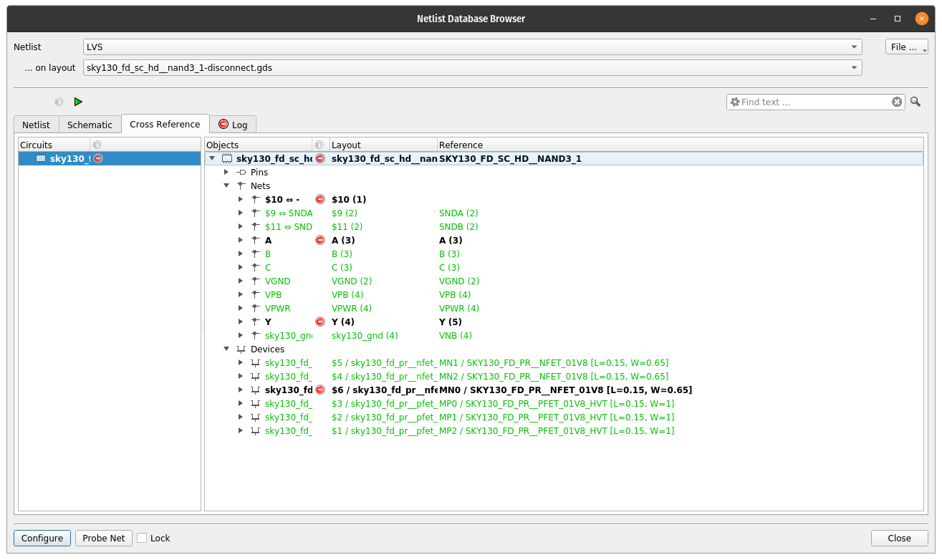Select the VPB net row
Image resolution: width=942 pixels, height=560 pixels.
point(564,294)
